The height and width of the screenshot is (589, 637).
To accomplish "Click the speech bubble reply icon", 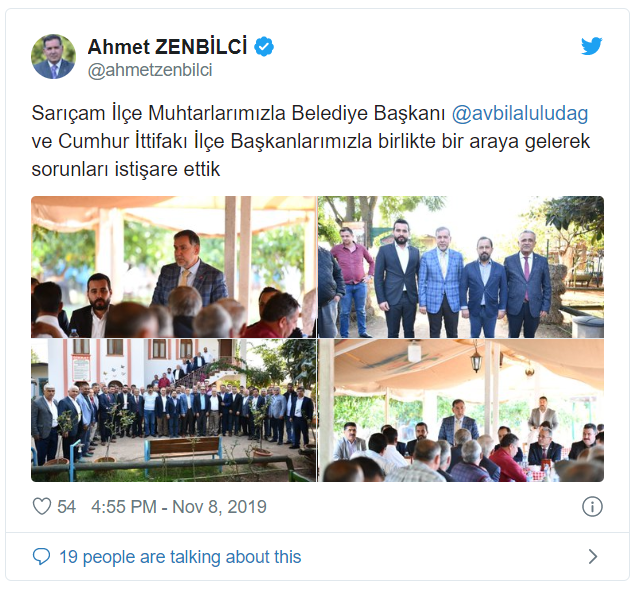I will (41, 556).
